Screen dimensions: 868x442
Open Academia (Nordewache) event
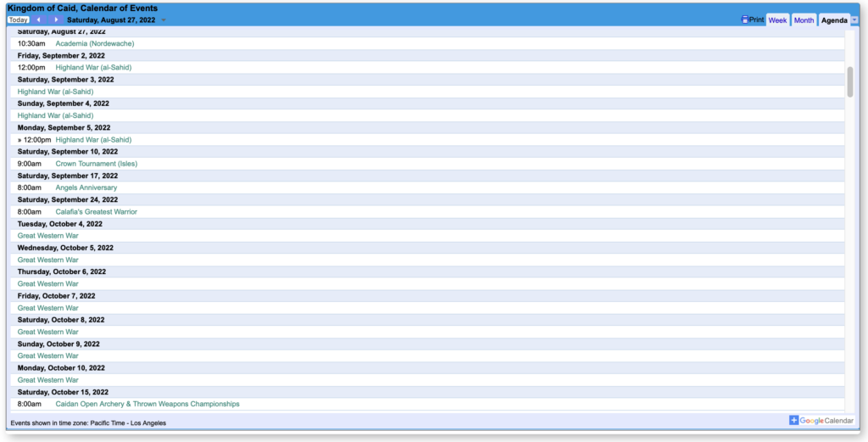95,43
